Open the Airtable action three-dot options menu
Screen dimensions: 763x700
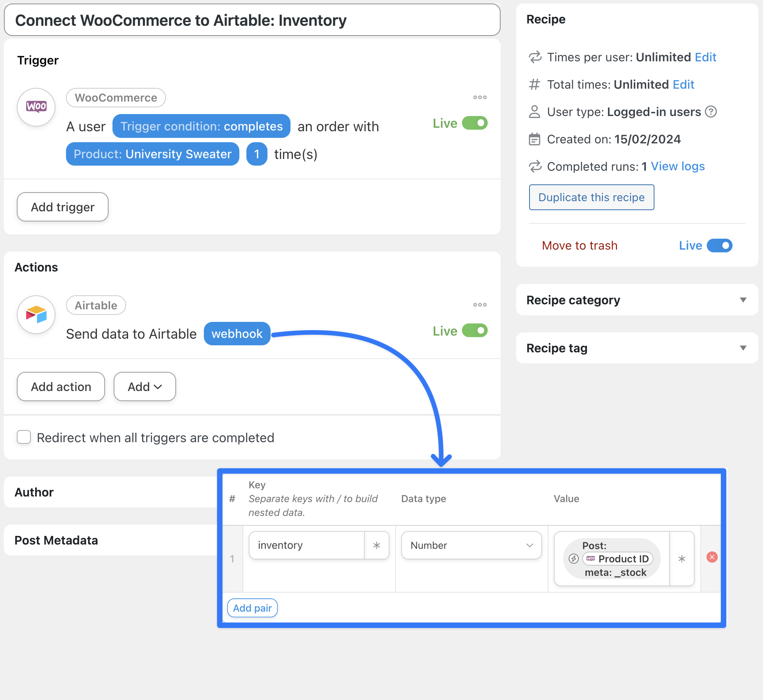pyautogui.click(x=480, y=305)
